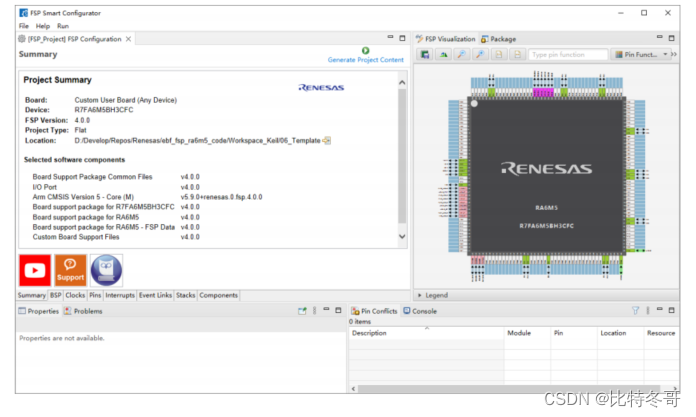Screen dimensions: 696x417
Task: Expand the Legend section
Action: coord(420,295)
